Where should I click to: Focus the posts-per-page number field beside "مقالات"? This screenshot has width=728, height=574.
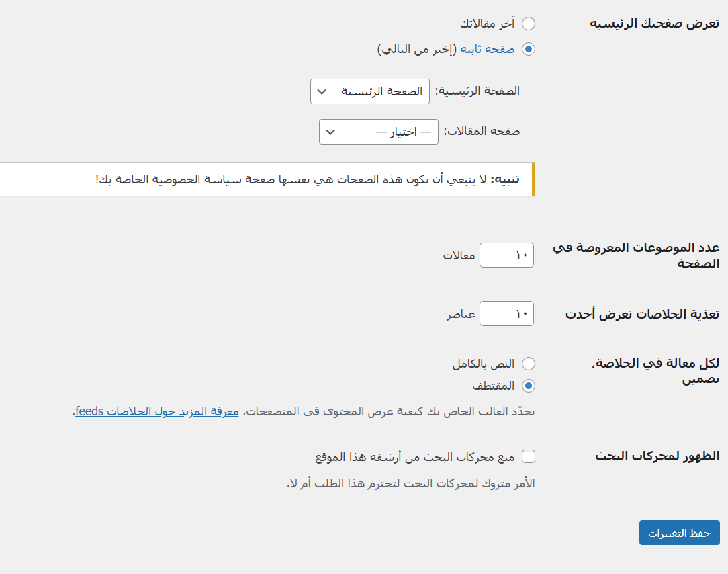click(x=506, y=255)
